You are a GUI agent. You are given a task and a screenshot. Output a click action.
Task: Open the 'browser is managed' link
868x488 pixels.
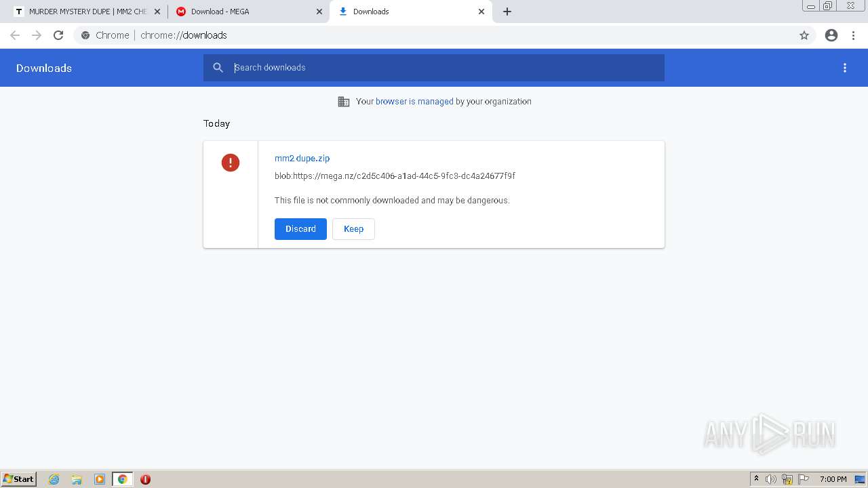(414, 102)
